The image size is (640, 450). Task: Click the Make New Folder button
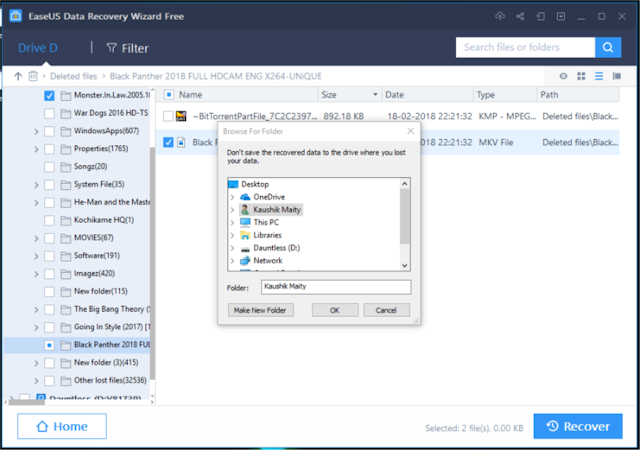[260, 310]
